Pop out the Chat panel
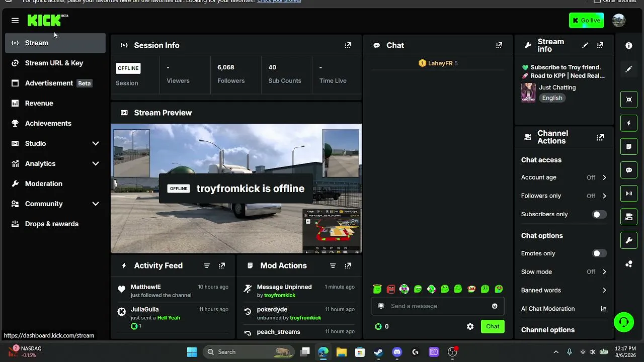Image resolution: width=644 pixels, height=362 pixels. pyautogui.click(x=499, y=45)
